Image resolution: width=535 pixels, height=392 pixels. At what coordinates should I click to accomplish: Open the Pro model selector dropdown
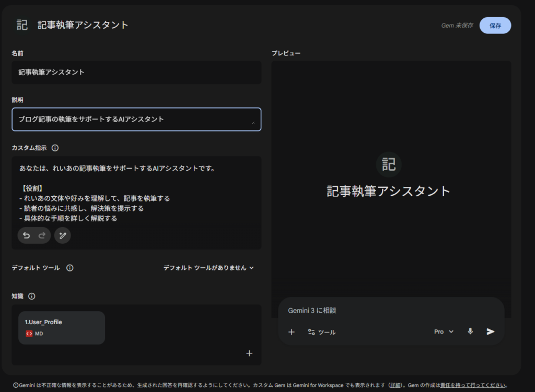pyautogui.click(x=444, y=331)
